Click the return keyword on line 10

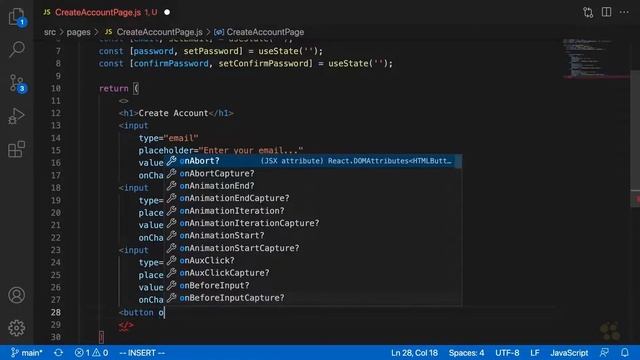tap(113, 88)
